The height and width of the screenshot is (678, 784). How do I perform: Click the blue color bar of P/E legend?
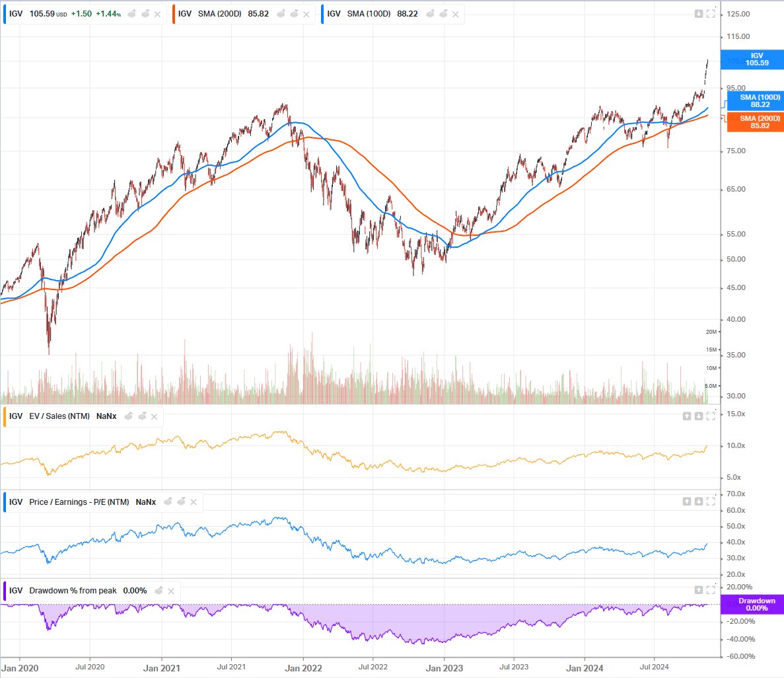pyautogui.click(x=5, y=502)
